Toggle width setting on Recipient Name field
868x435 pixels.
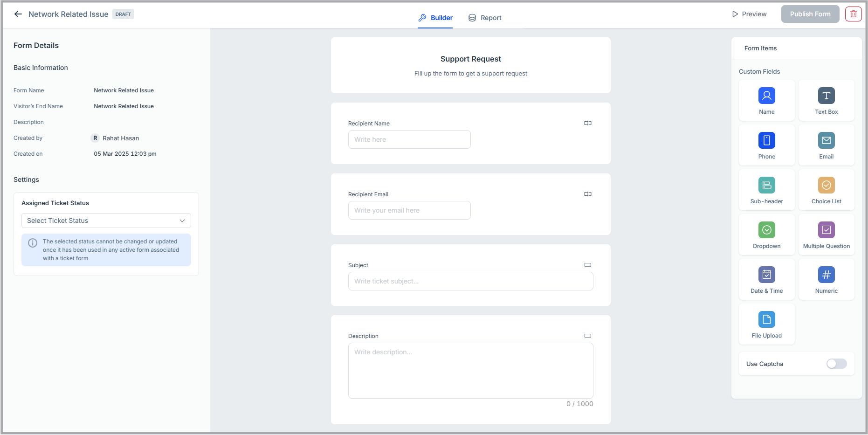pos(587,123)
